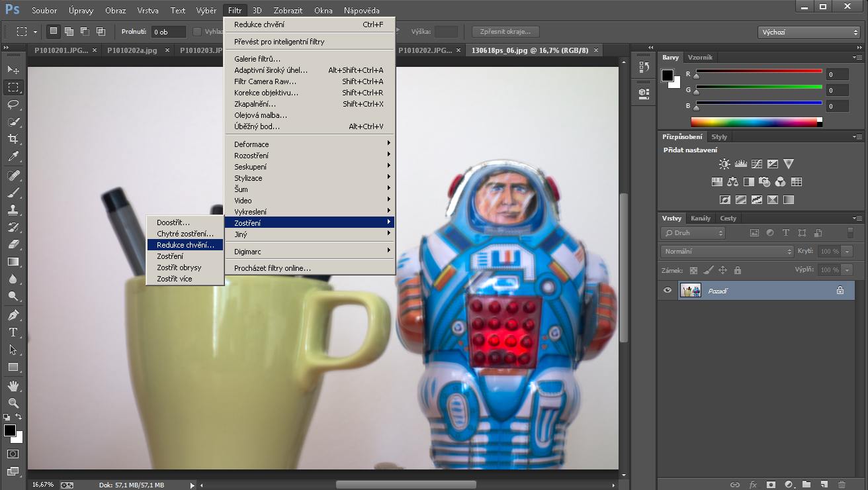The width and height of the screenshot is (868, 490).
Task: Activate the Hand tool
Action: [x=13, y=385]
